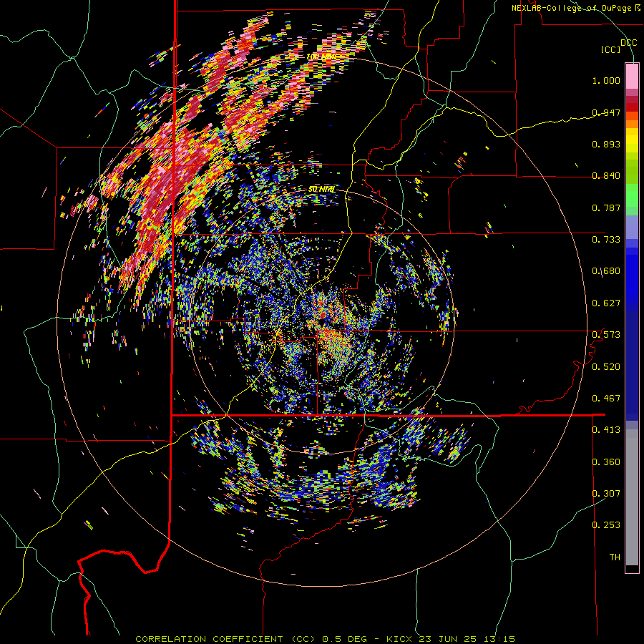Select the 1.000 scale value
Image resolution: width=644 pixels, height=644 pixels.
[x=606, y=80]
